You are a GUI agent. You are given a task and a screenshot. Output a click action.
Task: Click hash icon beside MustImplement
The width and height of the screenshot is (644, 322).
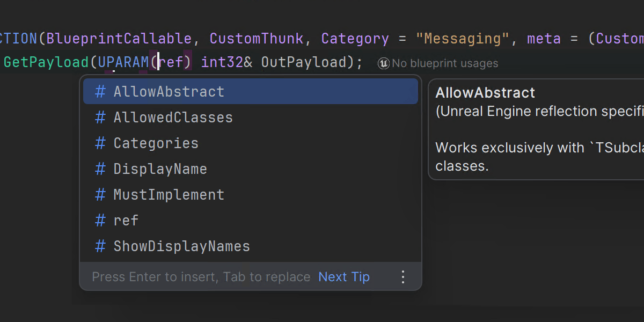(x=100, y=195)
